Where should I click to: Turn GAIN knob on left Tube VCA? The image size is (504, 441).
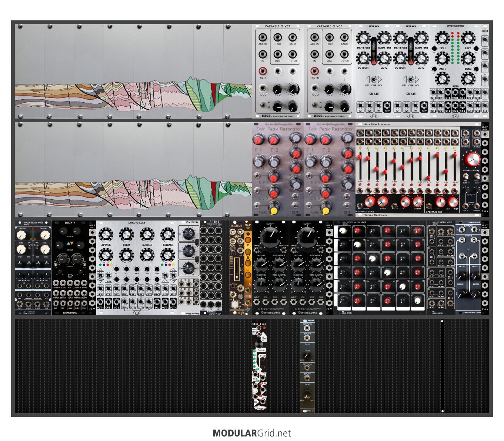click(384, 59)
